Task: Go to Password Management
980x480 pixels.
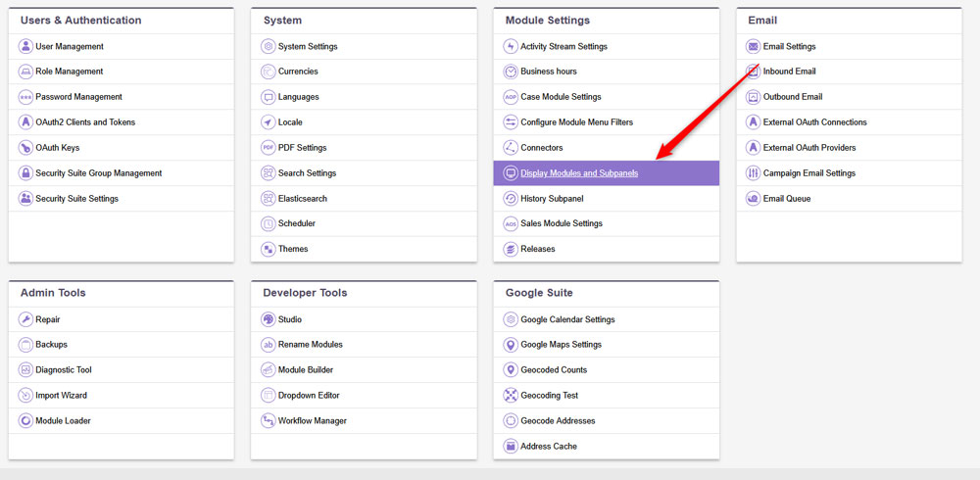Action: [x=78, y=97]
